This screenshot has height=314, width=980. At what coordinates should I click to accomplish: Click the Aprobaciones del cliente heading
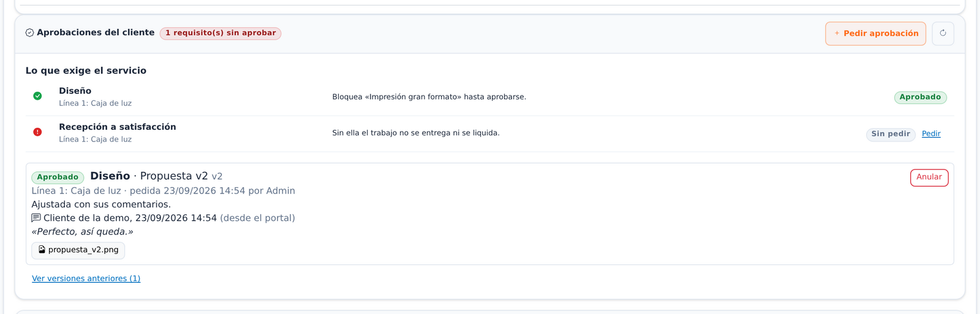tap(96, 32)
